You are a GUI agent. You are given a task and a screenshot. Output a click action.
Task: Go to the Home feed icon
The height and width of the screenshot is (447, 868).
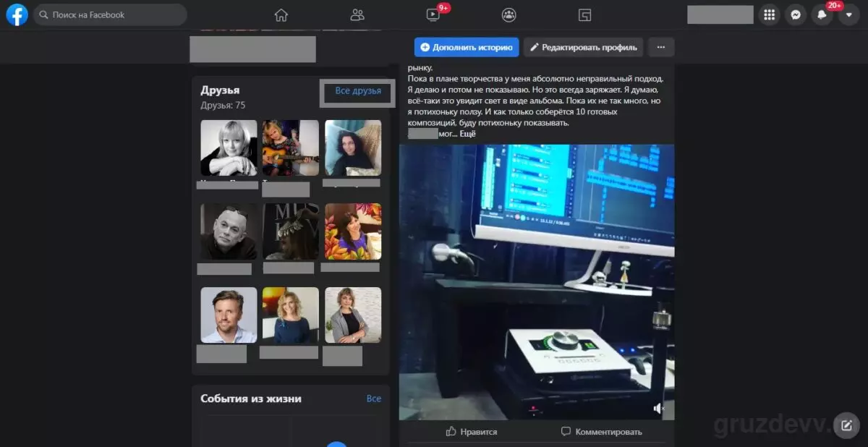coord(281,14)
